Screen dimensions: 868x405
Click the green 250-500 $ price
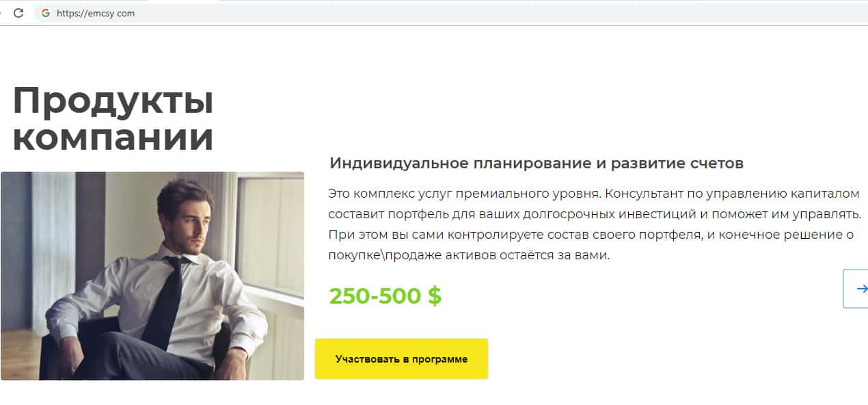pos(385,296)
